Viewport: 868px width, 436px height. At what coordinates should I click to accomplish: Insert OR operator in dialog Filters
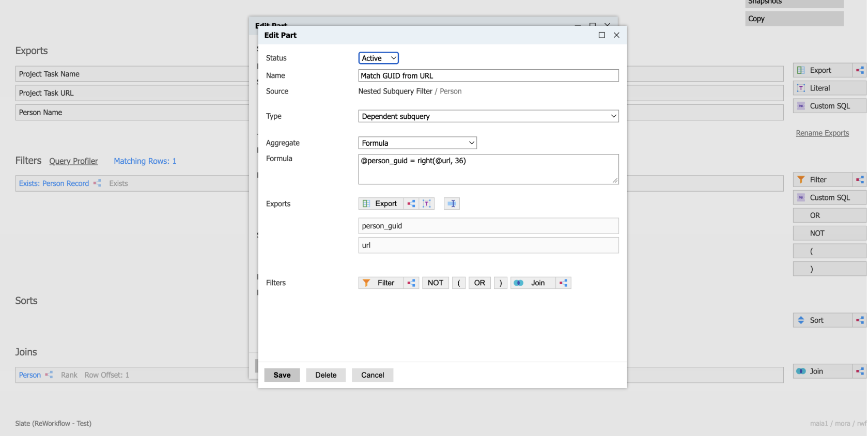click(479, 283)
